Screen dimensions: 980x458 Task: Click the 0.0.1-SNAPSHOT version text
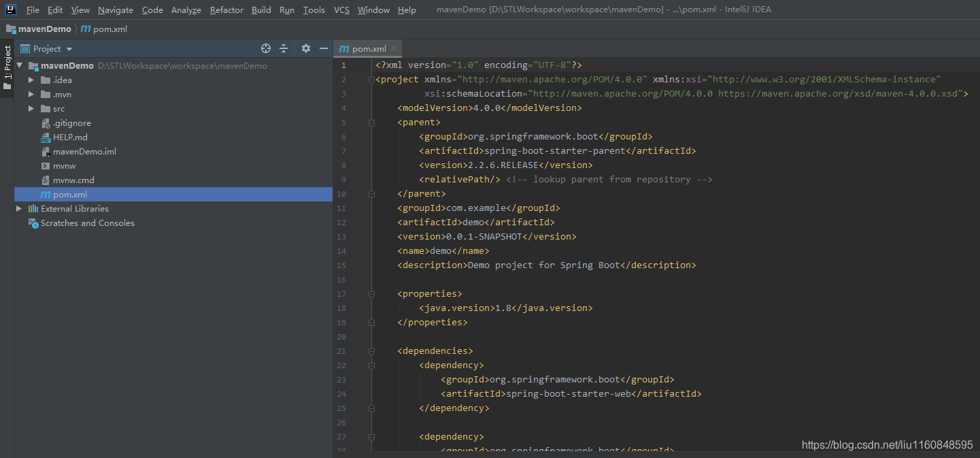coord(484,237)
